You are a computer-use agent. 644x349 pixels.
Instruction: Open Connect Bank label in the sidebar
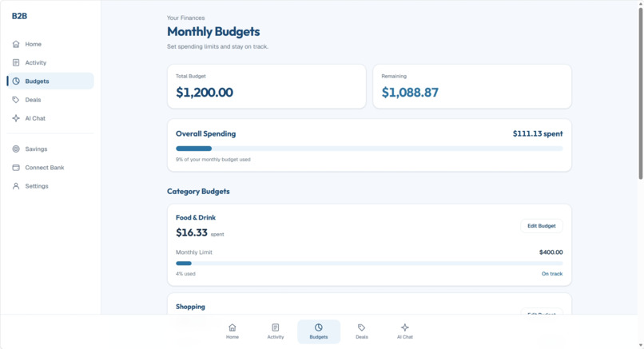pos(45,167)
